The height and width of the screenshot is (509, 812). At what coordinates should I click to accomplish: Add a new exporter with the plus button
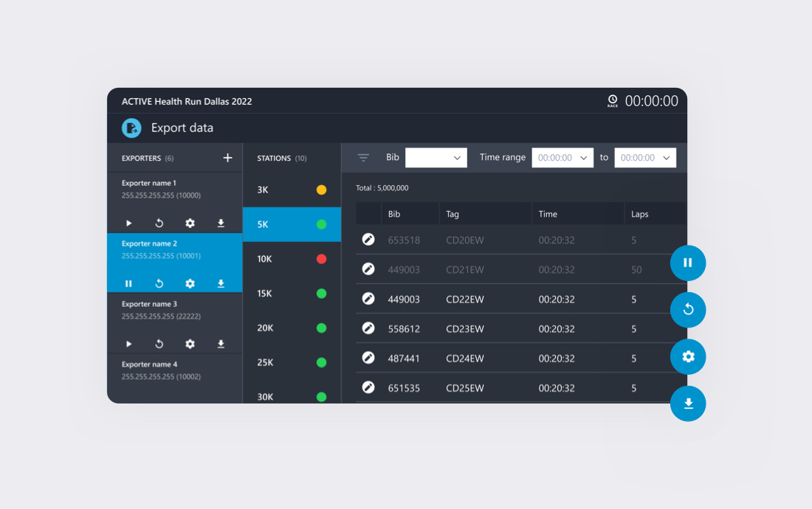click(227, 157)
